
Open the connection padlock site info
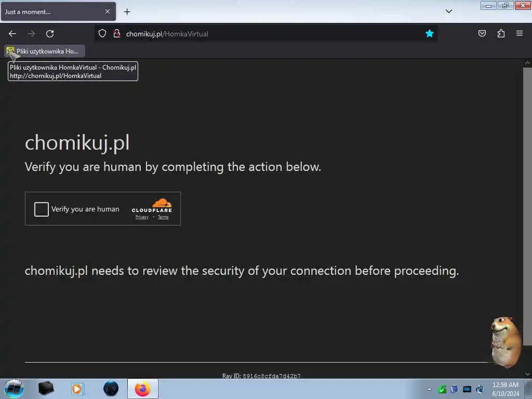tap(117, 34)
